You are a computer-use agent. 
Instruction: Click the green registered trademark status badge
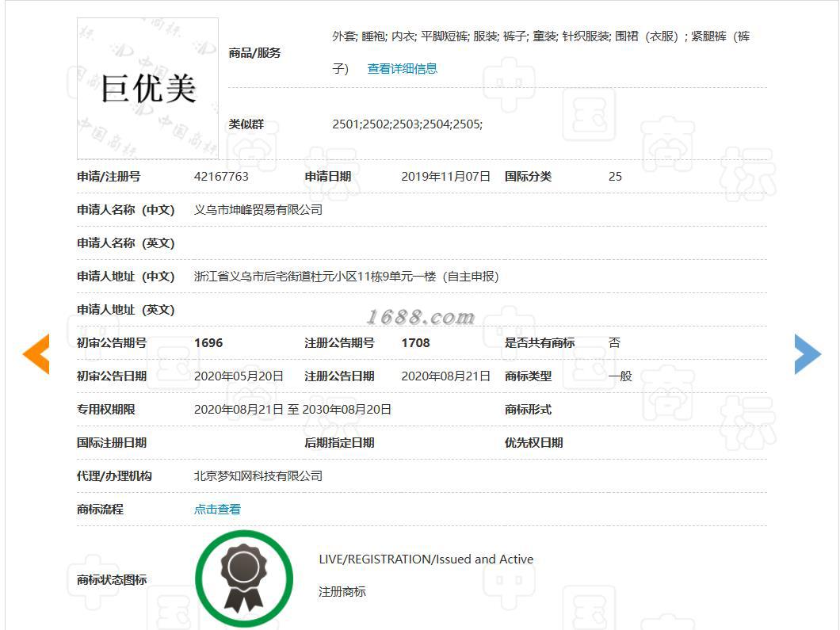pos(244,578)
